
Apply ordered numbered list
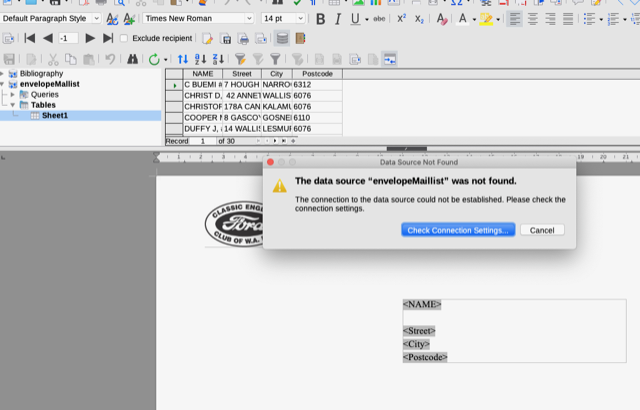[x=613, y=19]
